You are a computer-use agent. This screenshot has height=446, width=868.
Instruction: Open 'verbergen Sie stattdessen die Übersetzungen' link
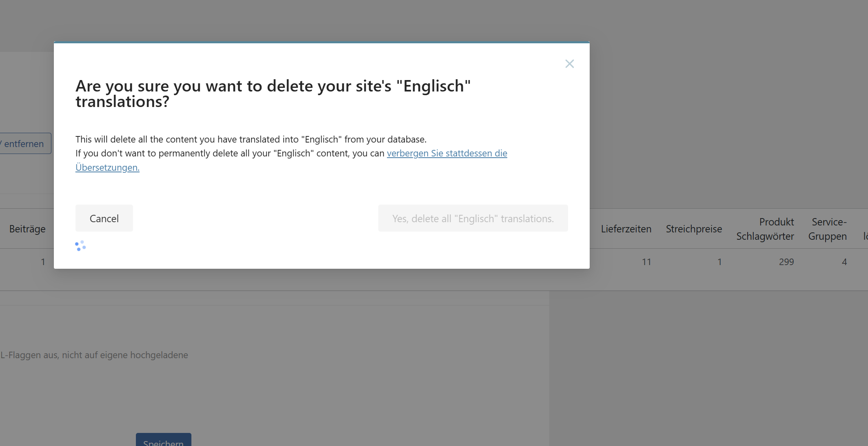tap(446, 154)
